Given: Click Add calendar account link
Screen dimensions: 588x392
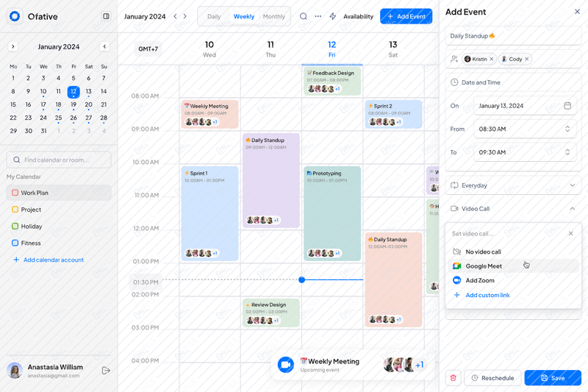Looking at the screenshot, I should tap(54, 260).
